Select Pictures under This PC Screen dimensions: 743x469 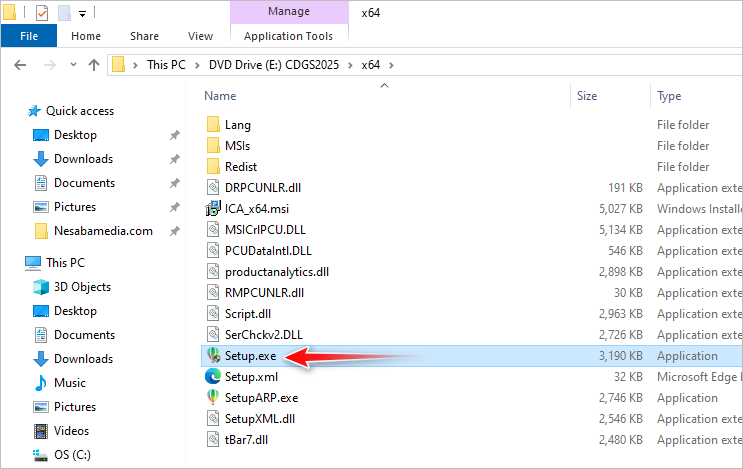coord(75,406)
